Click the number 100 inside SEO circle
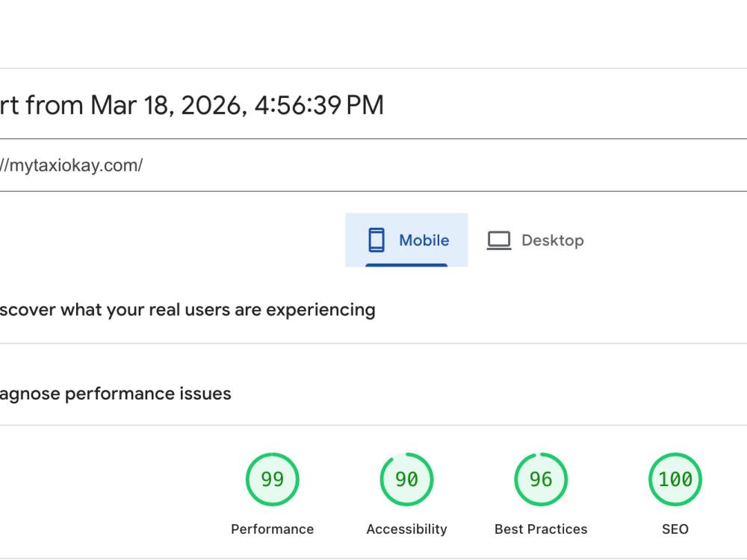This screenshot has height=560, width=747. (x=675, y=479)
